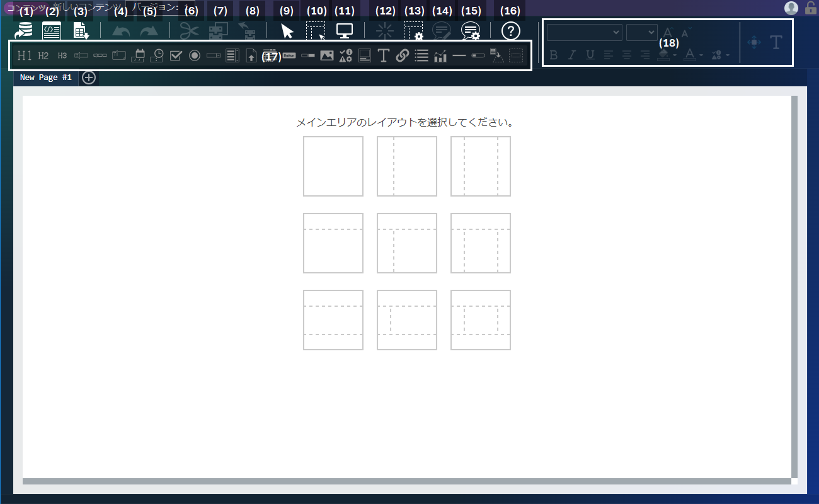The height and width of the screenshot is (504, 819).
Task: Choose the header with three-column layout
Action: point(481,243)
